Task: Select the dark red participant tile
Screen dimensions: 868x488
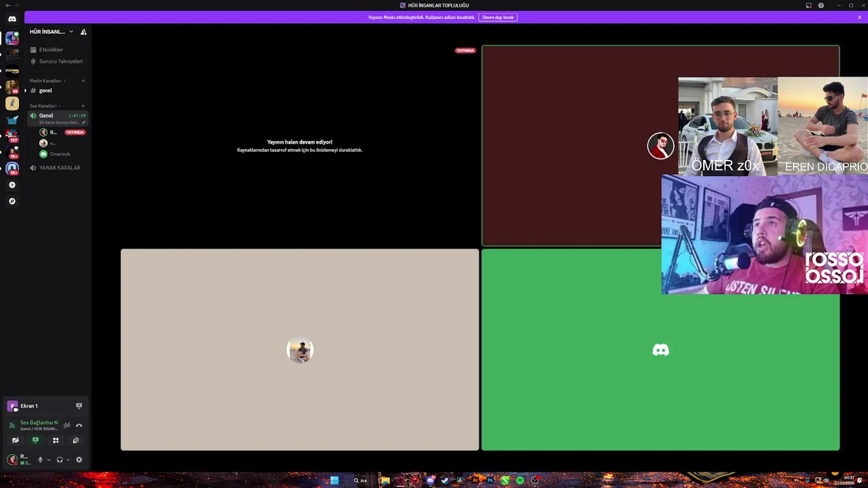Action: (660, 146)
